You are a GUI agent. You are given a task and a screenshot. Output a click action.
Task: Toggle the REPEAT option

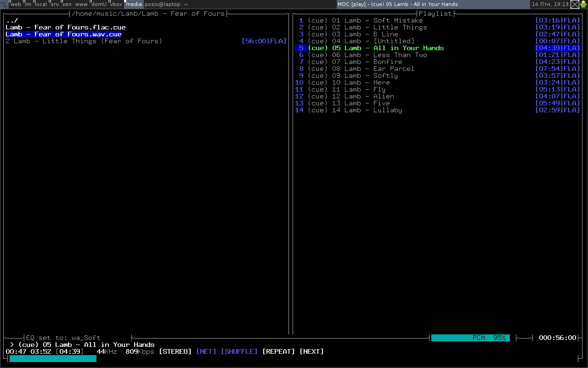pyautogui.click(x=279, y=351)
